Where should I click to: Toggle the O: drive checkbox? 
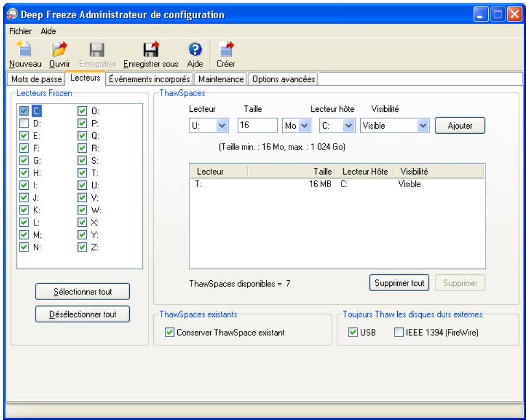tap(82, 111)
